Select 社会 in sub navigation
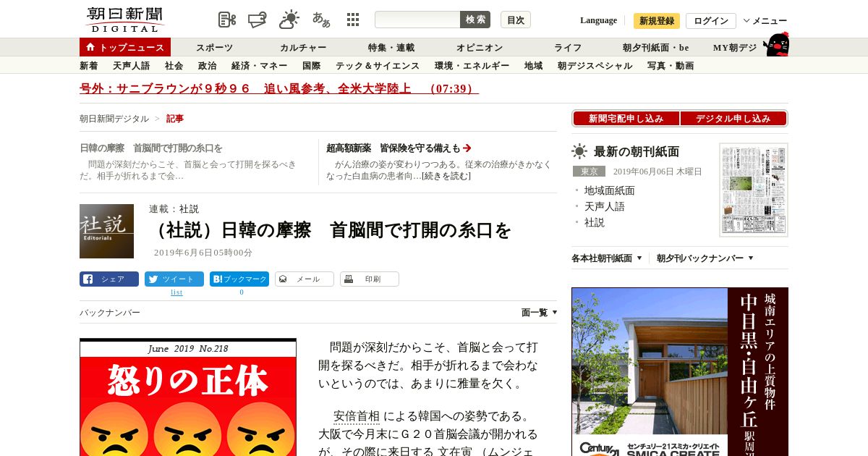 tap(174, 66)
